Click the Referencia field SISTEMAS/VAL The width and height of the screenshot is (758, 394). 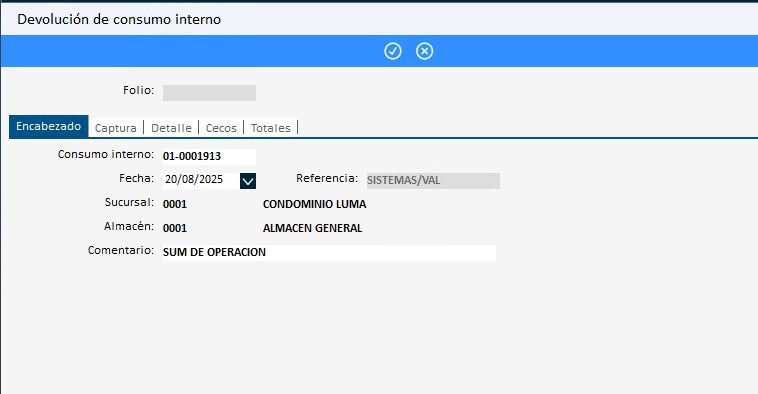433,181
